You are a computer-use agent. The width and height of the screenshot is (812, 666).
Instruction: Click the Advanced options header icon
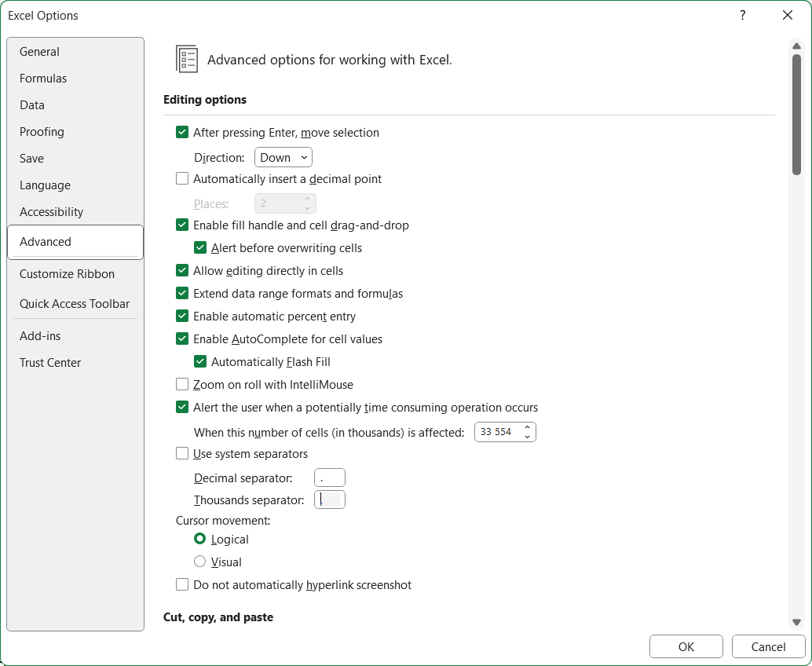coord(187,59)
